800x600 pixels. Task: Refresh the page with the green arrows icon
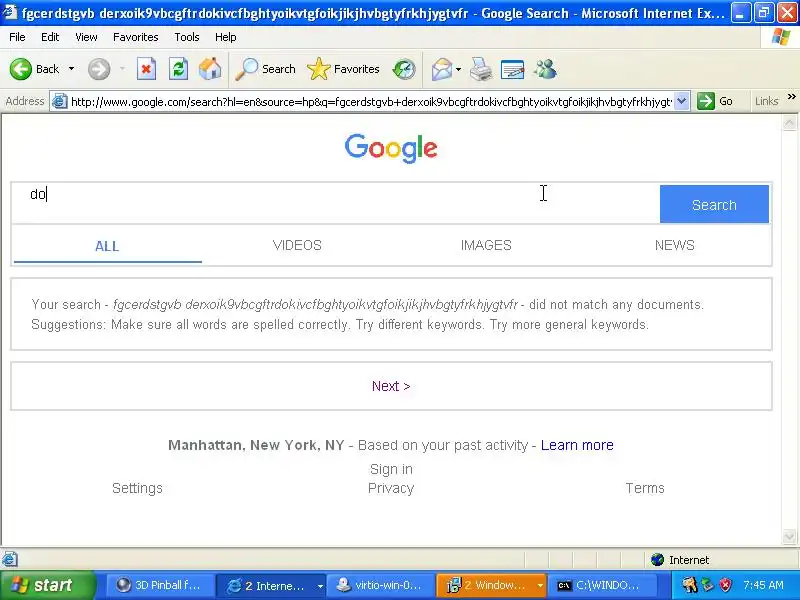[x=179, y=69]
